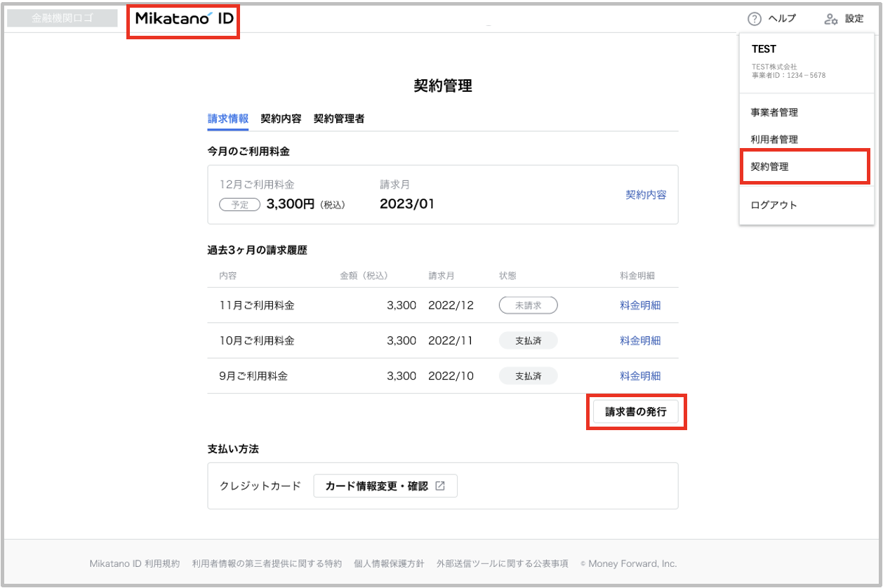Click the クレジットカード label
Image resolution: width=883 pixels, height=588 pixels.
click(x=260, y=486)
